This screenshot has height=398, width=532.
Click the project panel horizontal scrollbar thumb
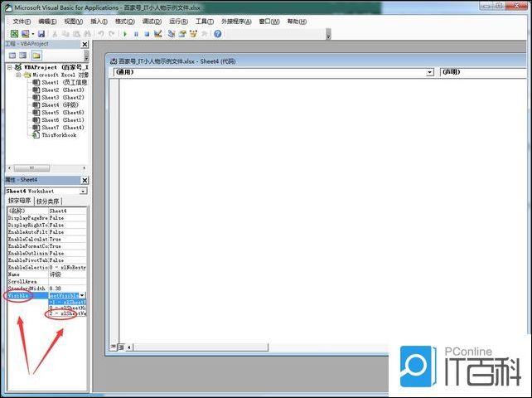[x=31, y=168]
